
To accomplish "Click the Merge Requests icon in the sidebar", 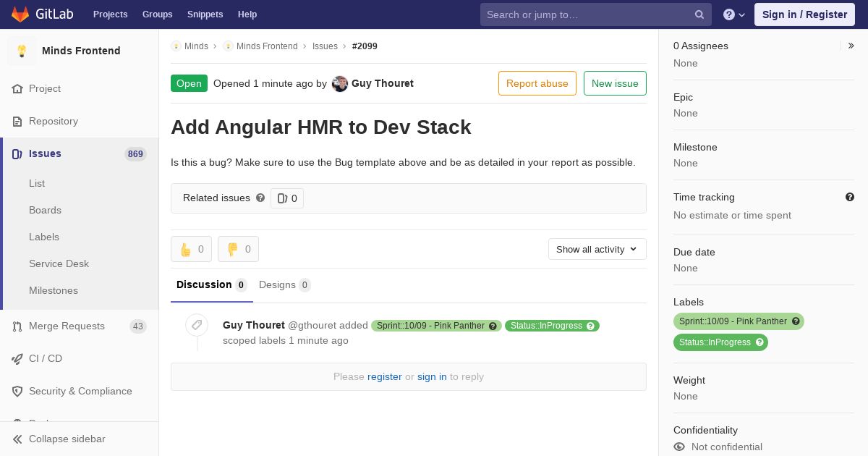I will pyautogui.click(x=17, y=326).
